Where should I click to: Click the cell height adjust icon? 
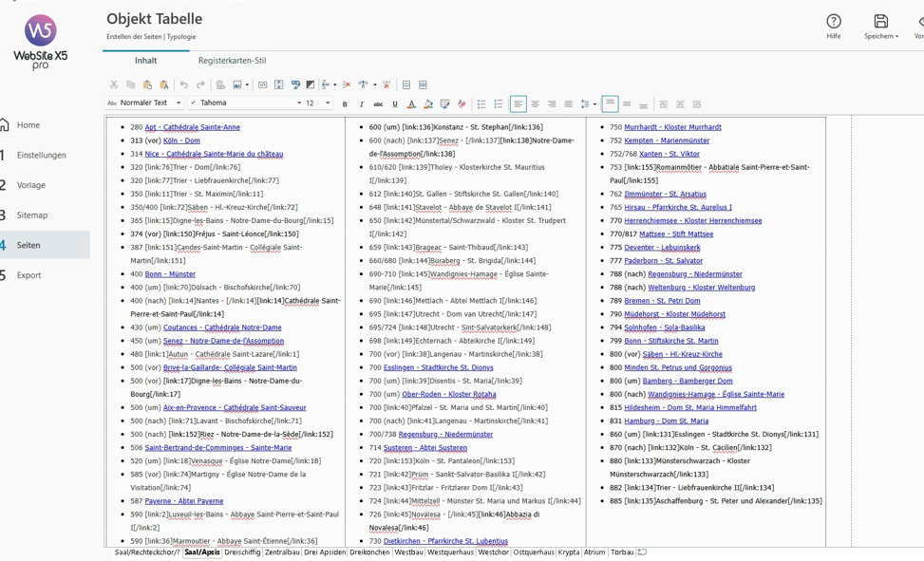pyautogui.click(x=279, y=84)
